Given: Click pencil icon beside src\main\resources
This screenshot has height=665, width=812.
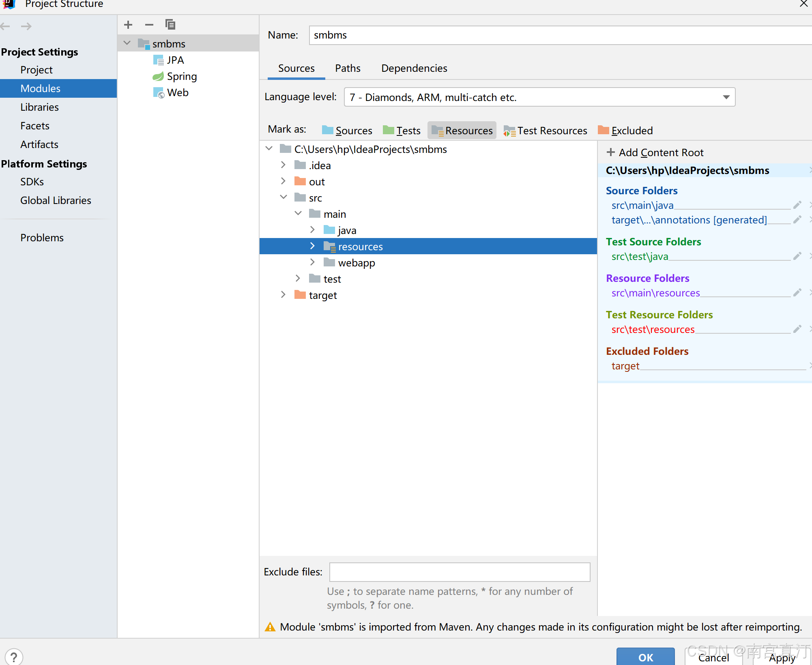Looking at the screenshot, I should coord(797,293).
